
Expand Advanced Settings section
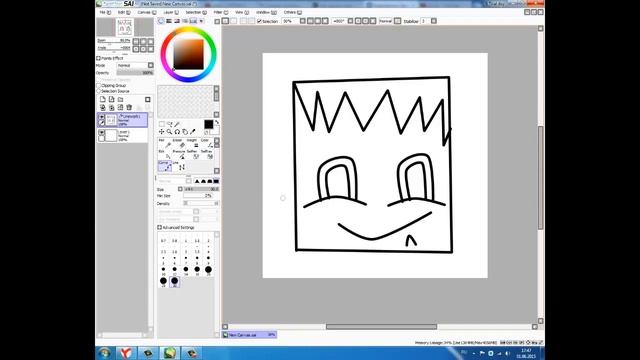point(160,227)
